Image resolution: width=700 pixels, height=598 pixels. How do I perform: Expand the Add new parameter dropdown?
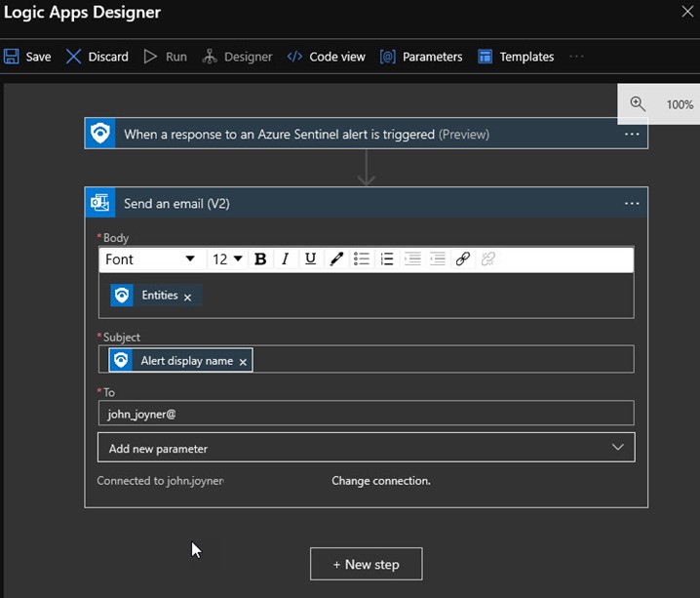point(366,448)
